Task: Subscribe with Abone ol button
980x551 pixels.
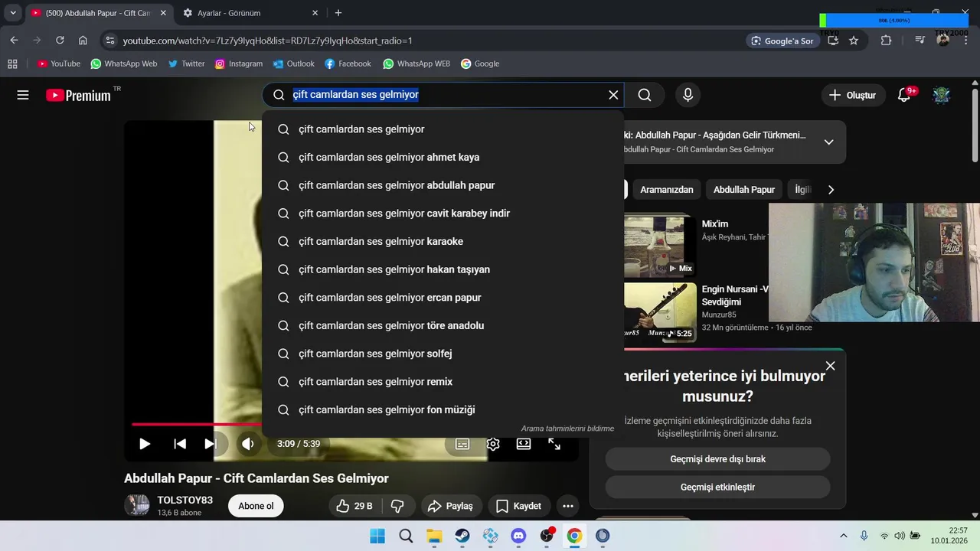Action: pos(256,506)
